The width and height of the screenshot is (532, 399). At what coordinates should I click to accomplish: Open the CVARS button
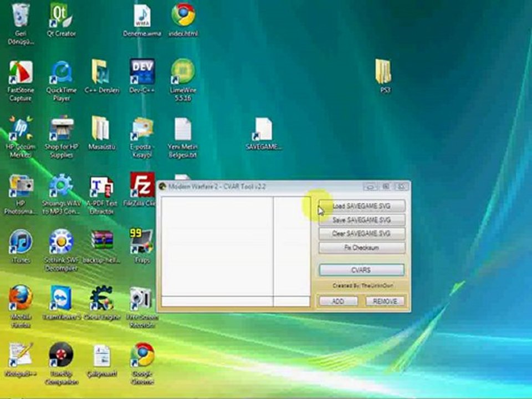(x=362, y=270)
